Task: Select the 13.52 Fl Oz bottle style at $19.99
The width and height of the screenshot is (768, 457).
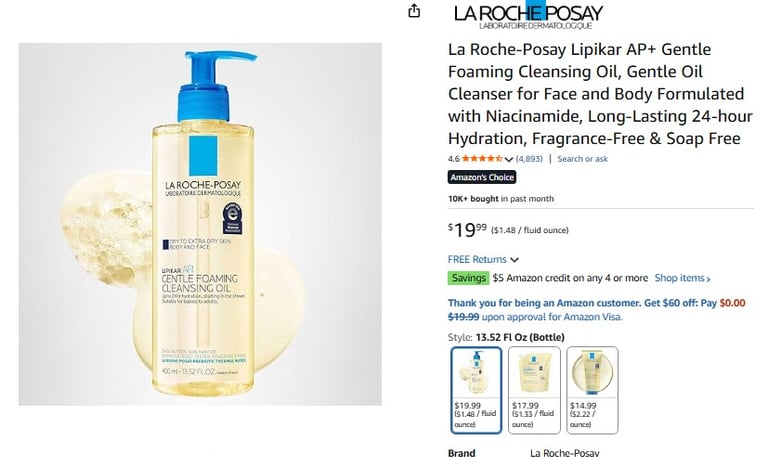Action: click(x=476, y=390)
